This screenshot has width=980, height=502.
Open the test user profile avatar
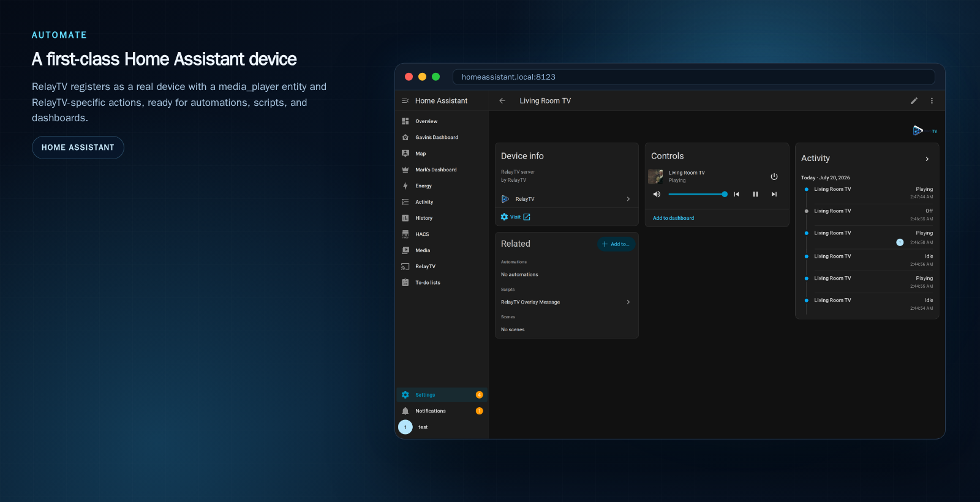(405, 427)
